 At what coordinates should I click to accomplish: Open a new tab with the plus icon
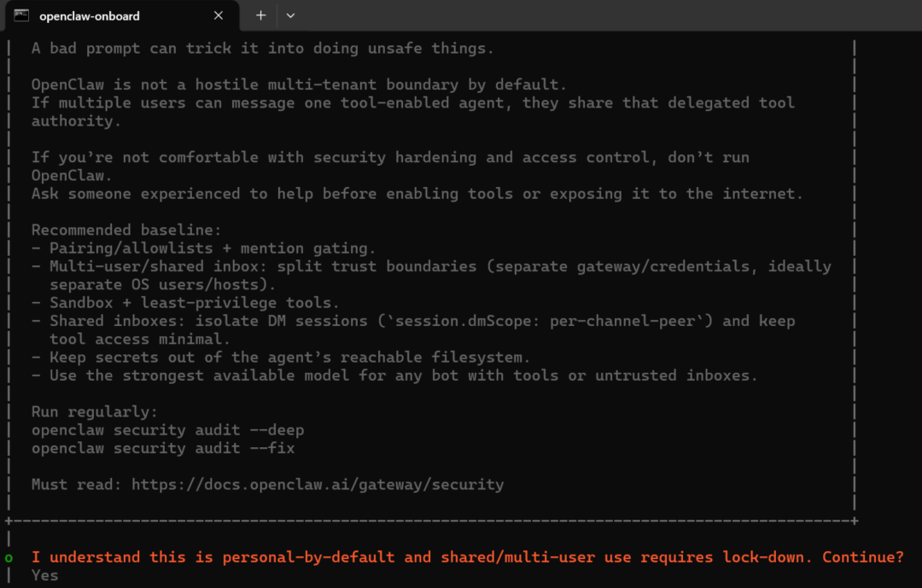click(x=260, y=15)
